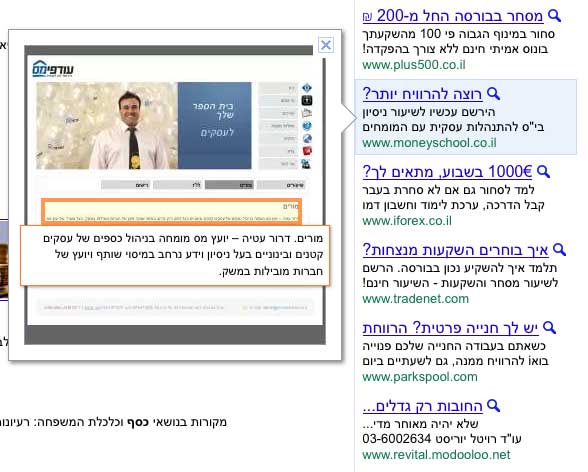588x472 pixels.
Task: Click magnifier icon beside 'איך בוחרים השקעות מנצחות?'
Action: [x=559, y=250]
